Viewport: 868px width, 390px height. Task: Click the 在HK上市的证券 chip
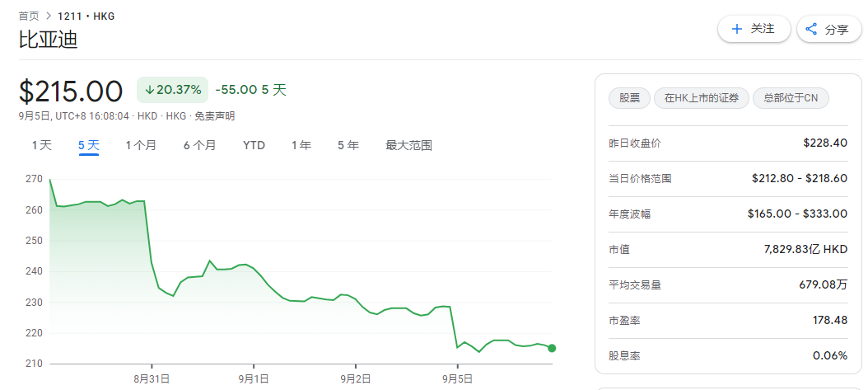tap(702, 98)
